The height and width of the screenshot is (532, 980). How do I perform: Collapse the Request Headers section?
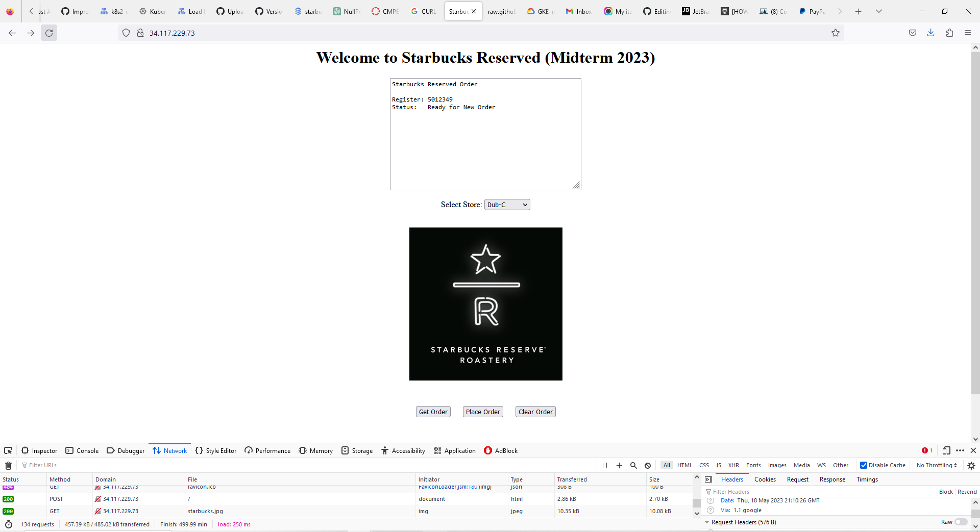coord(707,522)
